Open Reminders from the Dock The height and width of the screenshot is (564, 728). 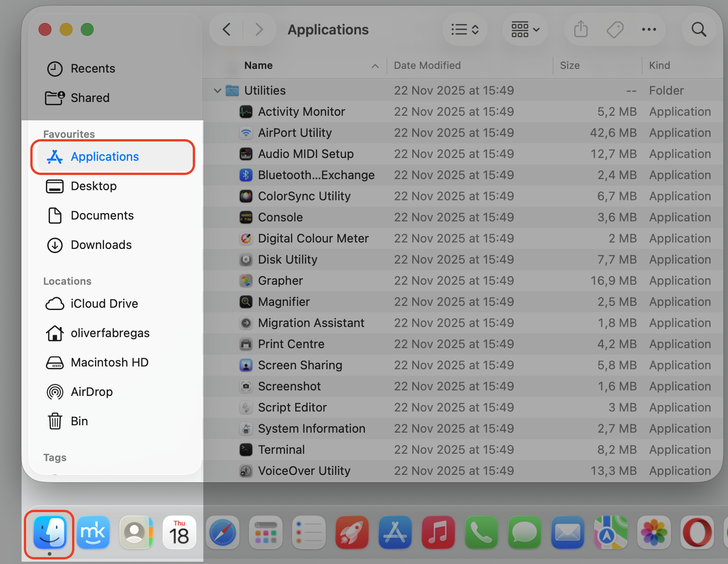(309, 533)
